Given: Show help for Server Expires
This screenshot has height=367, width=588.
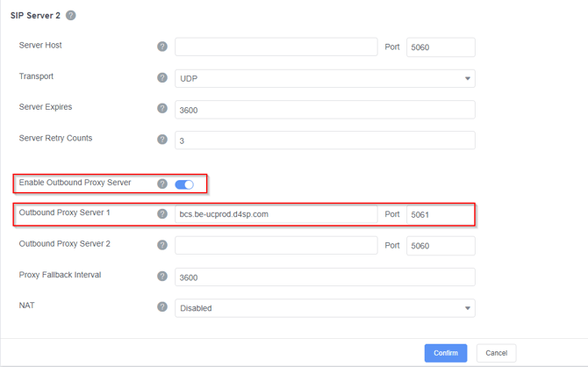Looking at the screenshot, I should coord(162,109).
